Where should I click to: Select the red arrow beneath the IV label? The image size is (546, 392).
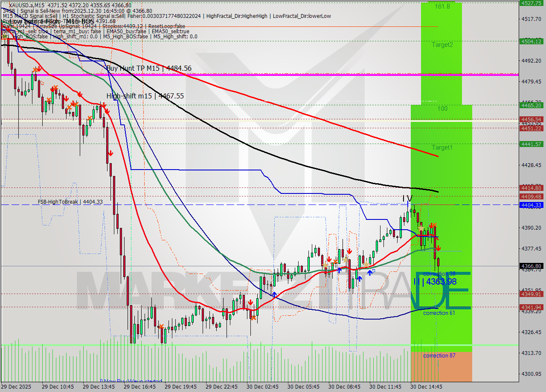pos(431,225)
